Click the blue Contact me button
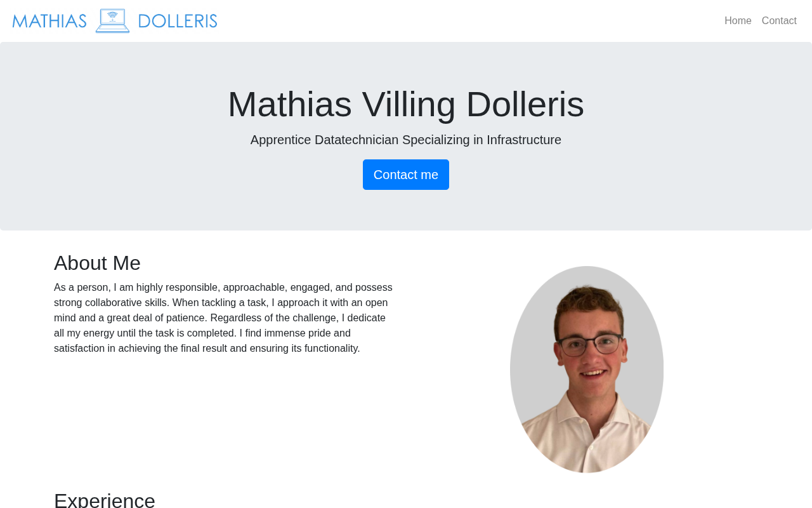The width and height of the screenshot is (812, 508). 406,175
